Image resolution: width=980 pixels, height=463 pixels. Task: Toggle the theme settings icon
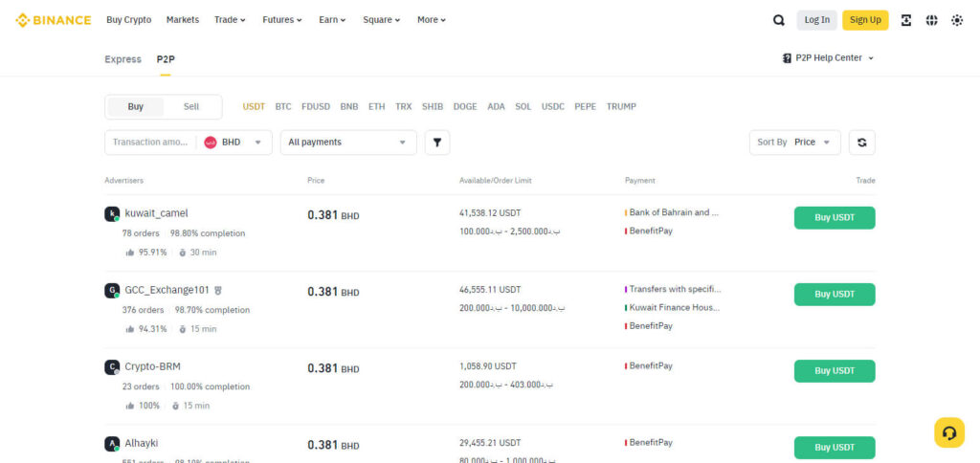(957, 20)
